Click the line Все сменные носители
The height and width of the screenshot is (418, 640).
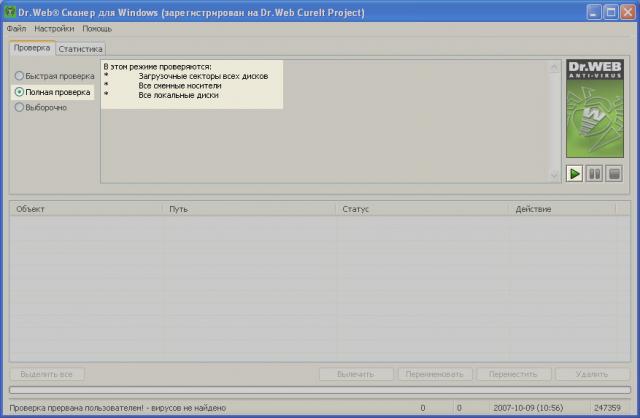point(180,86)
